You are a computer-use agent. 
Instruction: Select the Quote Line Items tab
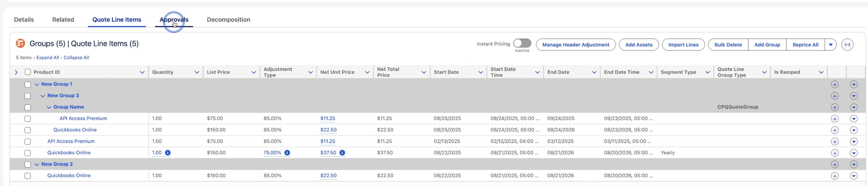(117, 19)
